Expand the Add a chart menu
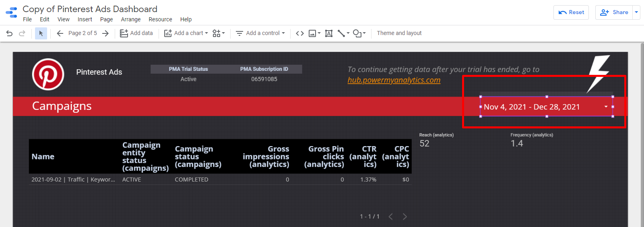 pos(186,33)
